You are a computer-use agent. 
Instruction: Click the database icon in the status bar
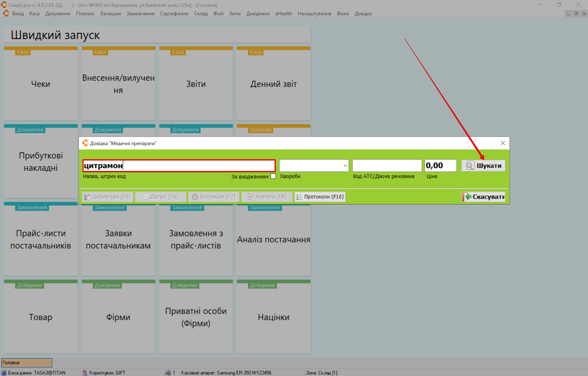(x=4, y=372)
